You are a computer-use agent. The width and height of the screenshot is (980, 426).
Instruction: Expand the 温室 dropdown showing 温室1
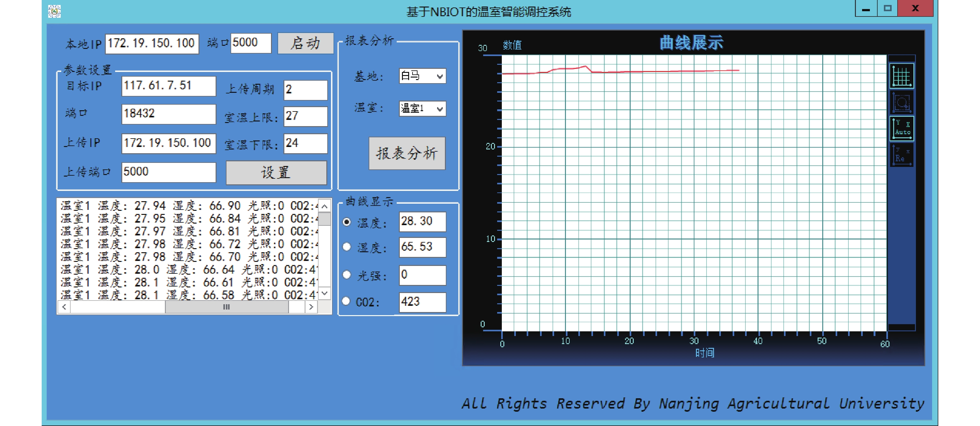(x=422, y=108)
